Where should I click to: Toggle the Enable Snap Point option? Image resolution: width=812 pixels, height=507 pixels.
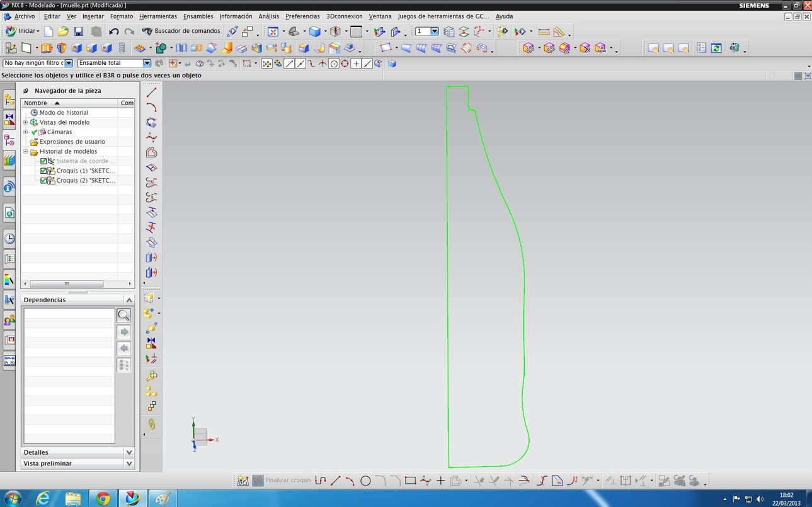pyautogui.click(x=266, y=64)
